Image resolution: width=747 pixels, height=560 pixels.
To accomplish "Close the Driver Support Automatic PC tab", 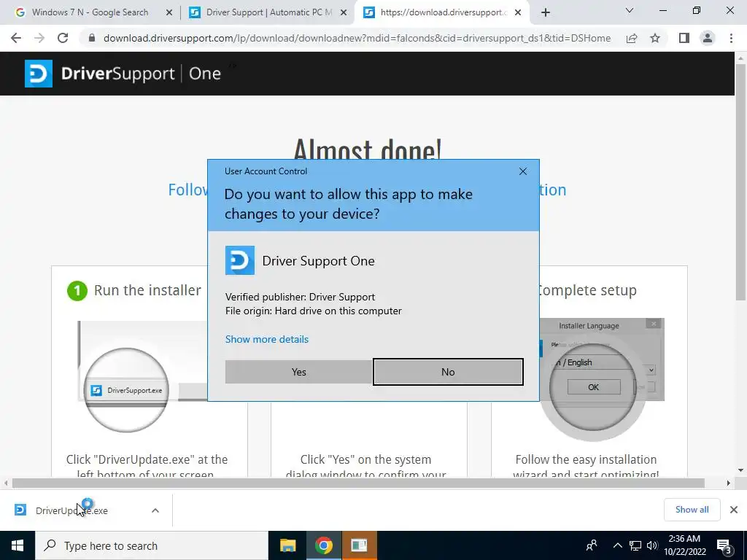I will (344, 13).
